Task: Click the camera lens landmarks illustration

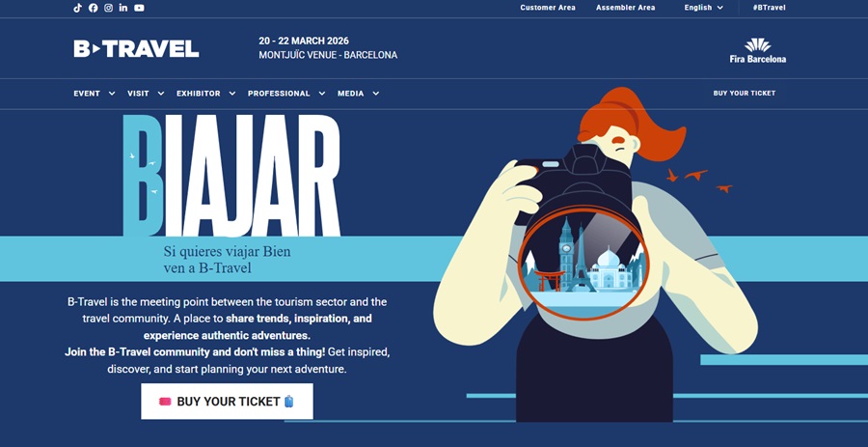Action: click(x=583, y=265)
